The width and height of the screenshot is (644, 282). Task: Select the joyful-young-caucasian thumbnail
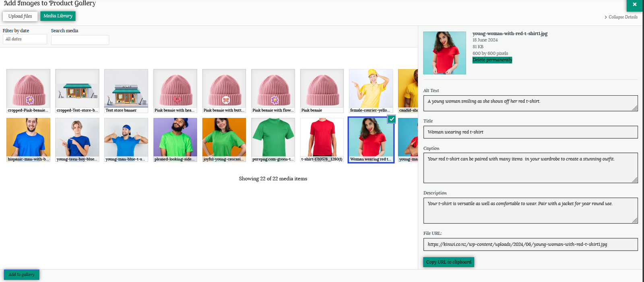224,140
